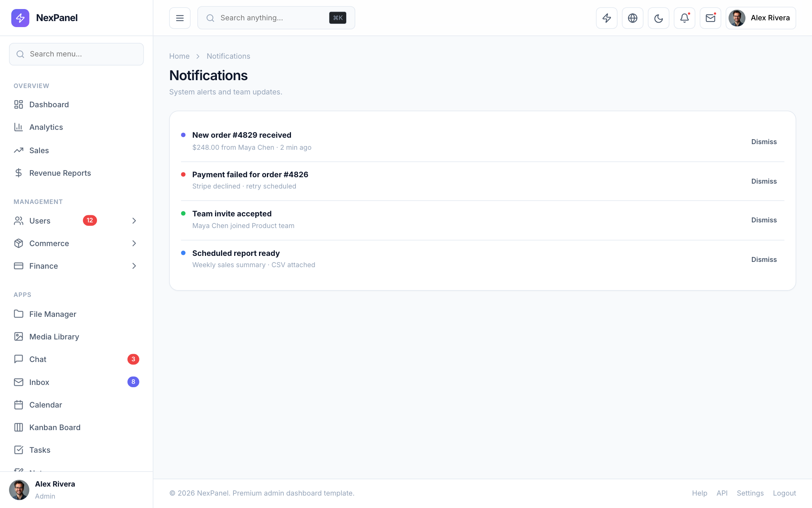Click the Commerce box icon
This screenshot has width=812, height=508.
18,243
